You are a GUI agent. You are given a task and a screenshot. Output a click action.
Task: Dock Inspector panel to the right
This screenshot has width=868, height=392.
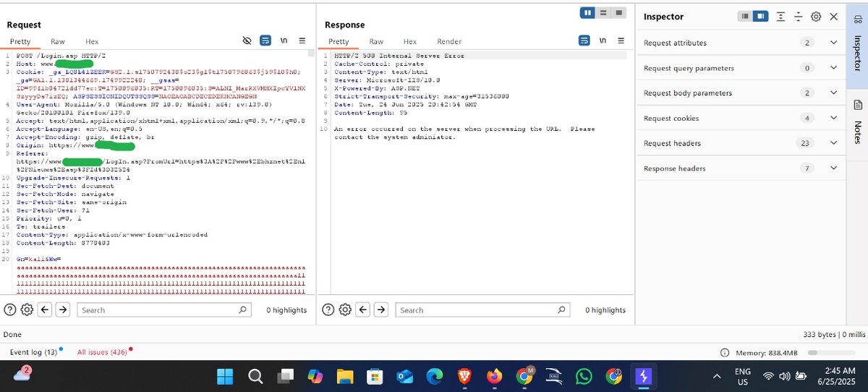coord(759,16)
